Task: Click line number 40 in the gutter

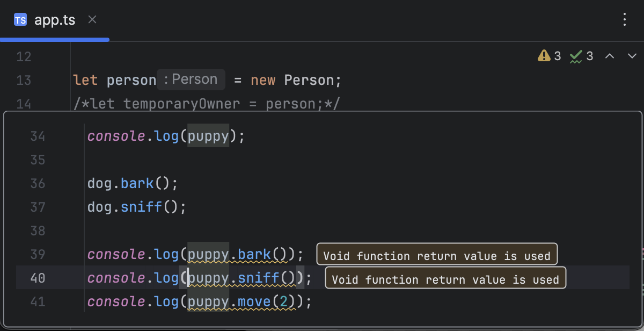Action: pyautogui.click(x=38, y=278)
